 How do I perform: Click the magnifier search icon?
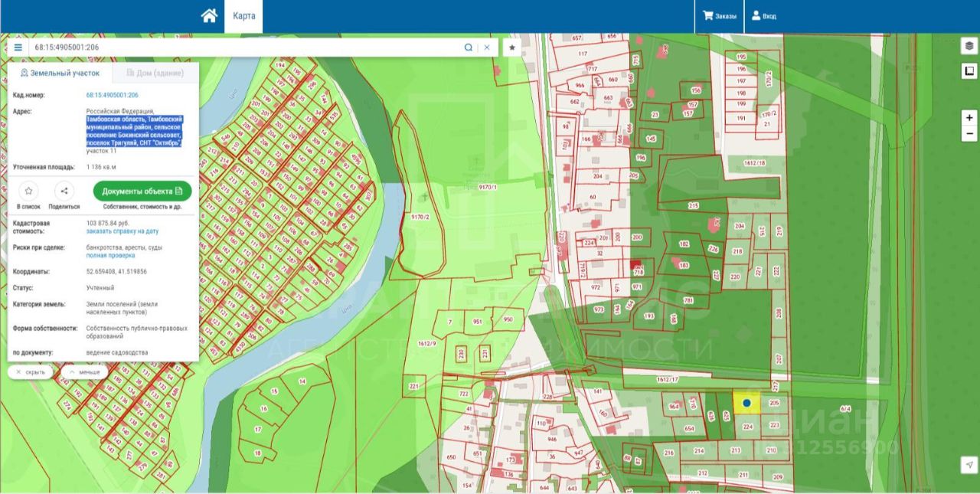click(468, 47)
